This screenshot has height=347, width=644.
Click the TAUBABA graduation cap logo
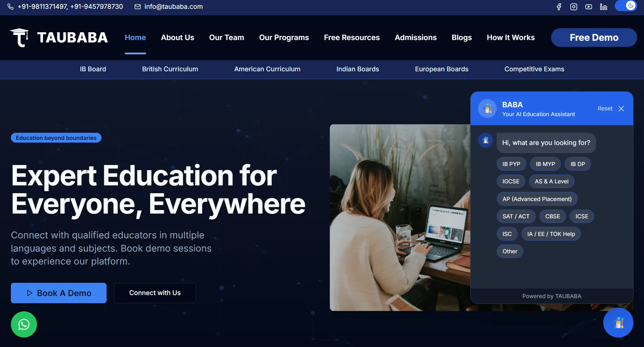click(19, 37)
